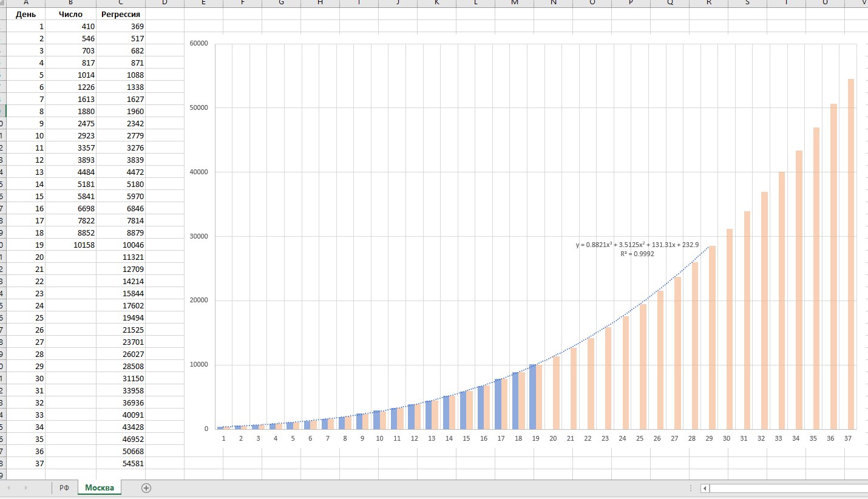Select column S header
This screenshot has height=499, width=868.
[x=747, y=3]
